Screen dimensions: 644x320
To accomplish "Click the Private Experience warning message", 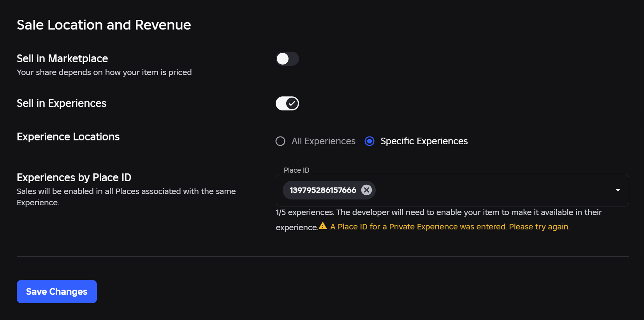I will [x=450, y=227].
